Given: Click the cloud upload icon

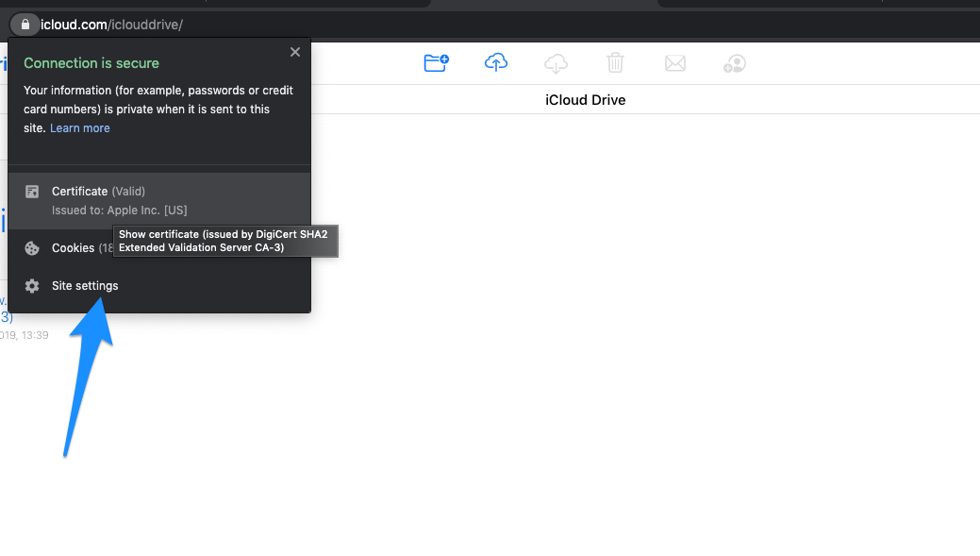Looking at the screenshot, I should click(x=496, y=62).
